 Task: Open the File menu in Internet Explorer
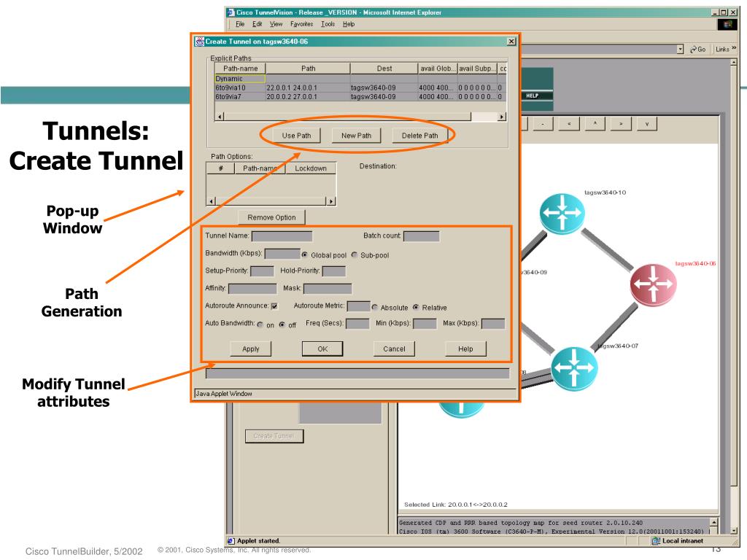[240, 24]
